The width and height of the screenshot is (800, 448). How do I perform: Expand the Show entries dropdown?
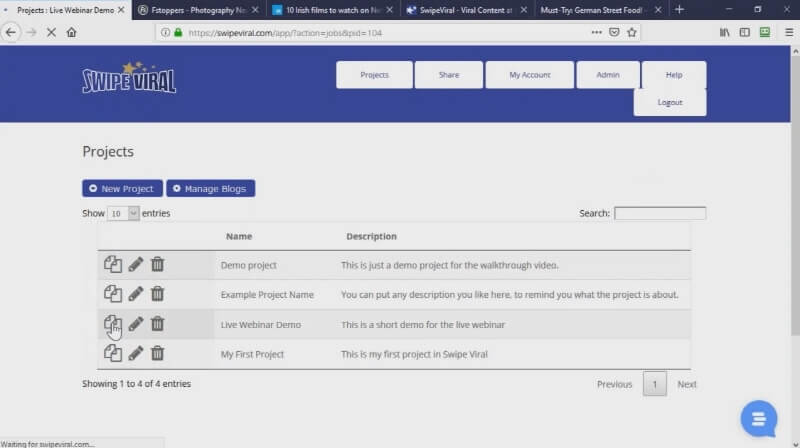tap(123, 213)
